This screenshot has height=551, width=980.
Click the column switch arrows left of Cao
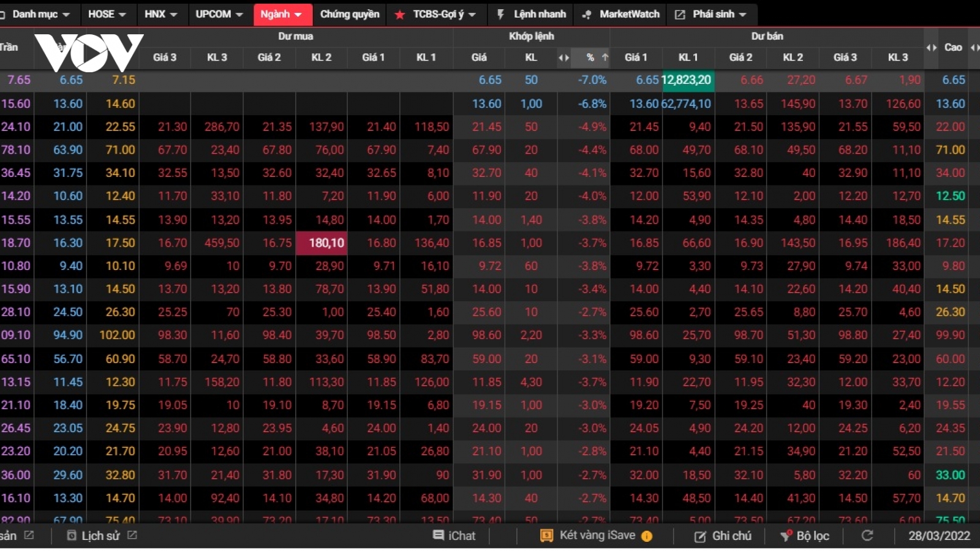(931, 47)
